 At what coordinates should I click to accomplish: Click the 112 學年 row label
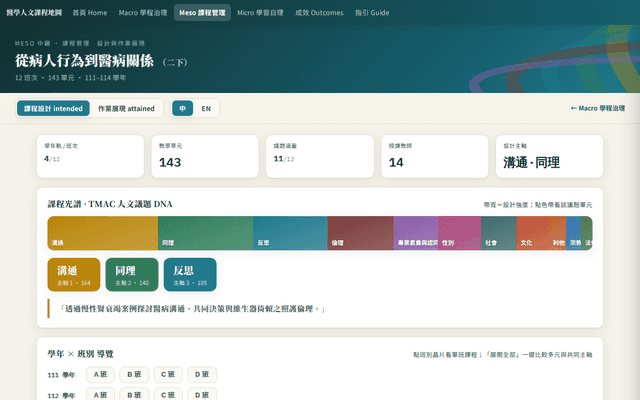[x=61, y=395]
